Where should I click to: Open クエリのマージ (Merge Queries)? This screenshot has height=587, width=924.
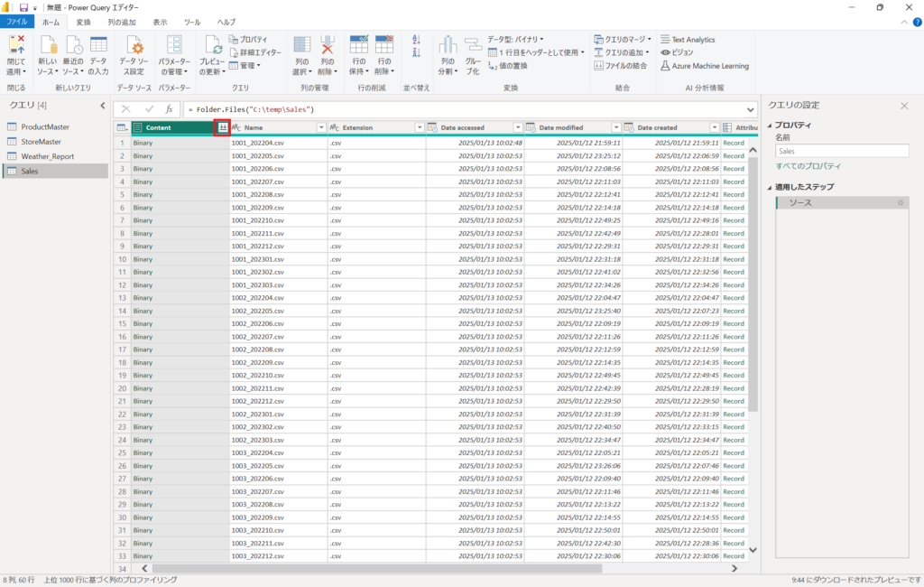click(x=623, y=40)
